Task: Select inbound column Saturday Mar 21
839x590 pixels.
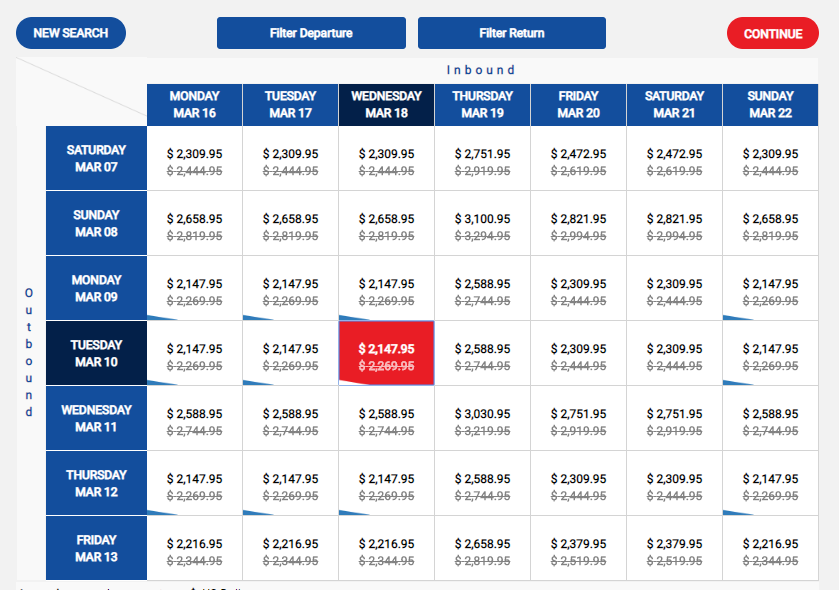Action: (x=674, y=105)
